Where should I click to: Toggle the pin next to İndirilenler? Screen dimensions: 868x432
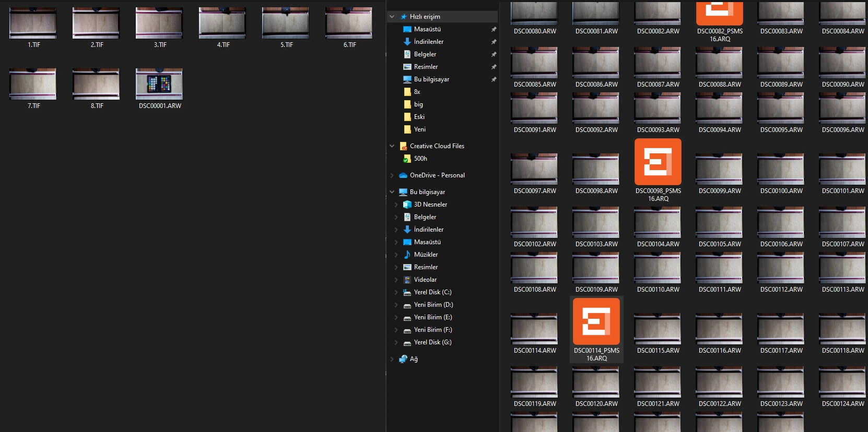(x=494, y=42)
